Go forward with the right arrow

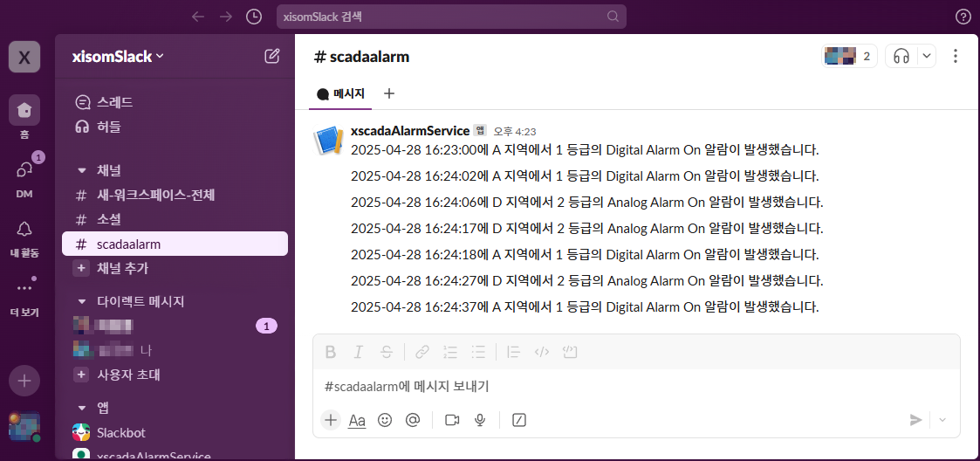pyautogui.click(x=226, y=17)
